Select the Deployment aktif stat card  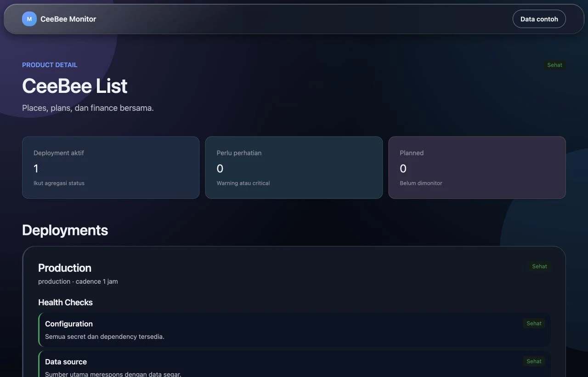(111, 167)
